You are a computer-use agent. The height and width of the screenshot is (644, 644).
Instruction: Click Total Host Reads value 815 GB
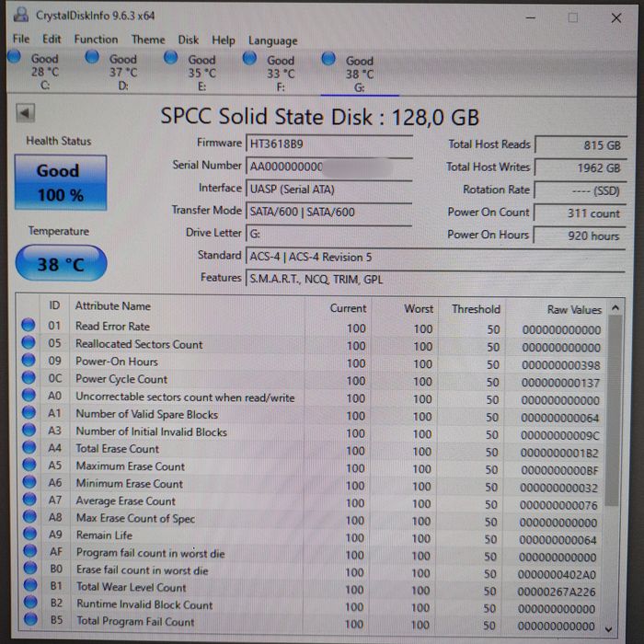581,145
